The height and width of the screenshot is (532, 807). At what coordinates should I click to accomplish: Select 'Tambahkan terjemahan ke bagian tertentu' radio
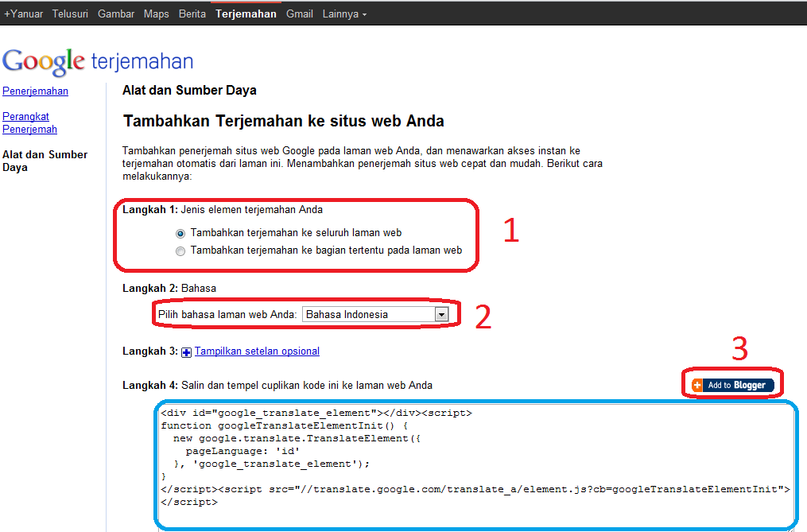click(x=180, y=251)
